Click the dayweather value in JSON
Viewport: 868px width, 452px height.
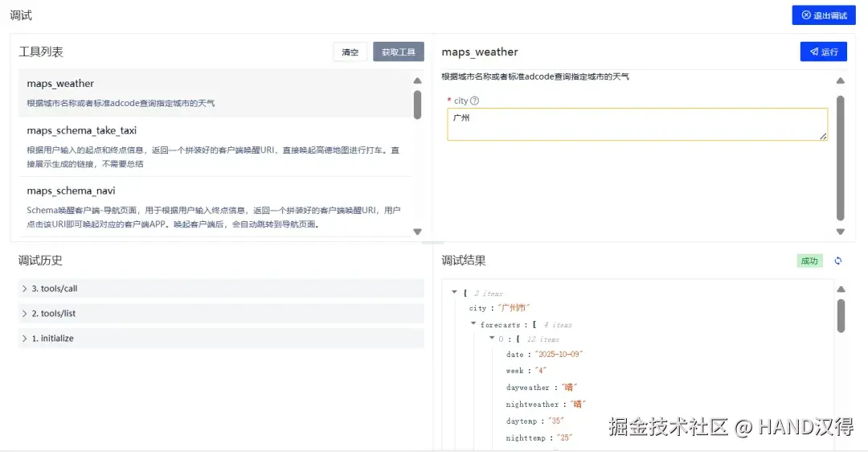(569, 387)
